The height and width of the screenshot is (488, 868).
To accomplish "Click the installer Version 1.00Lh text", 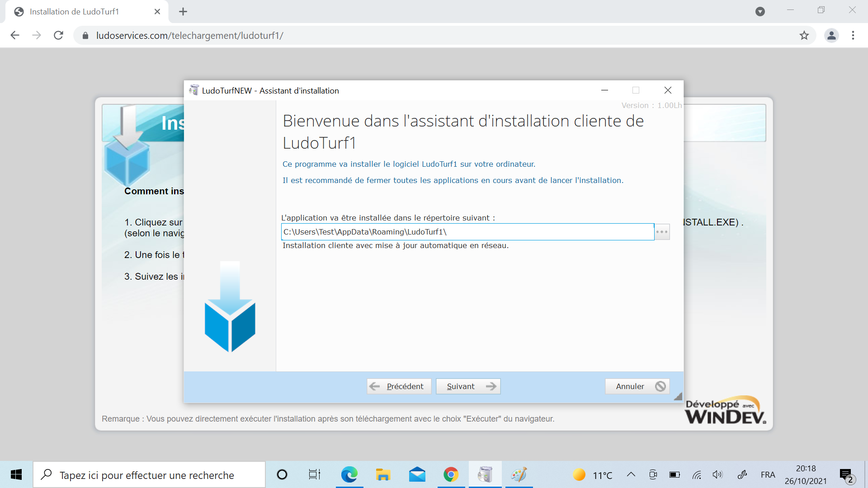I will tap(651, 105).
